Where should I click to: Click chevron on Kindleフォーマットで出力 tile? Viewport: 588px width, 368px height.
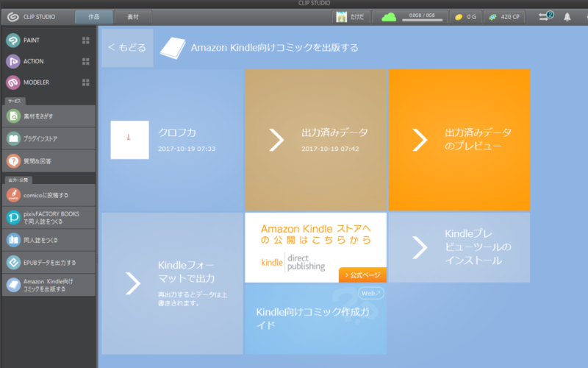pyautogui.click(x=133, y=283)
